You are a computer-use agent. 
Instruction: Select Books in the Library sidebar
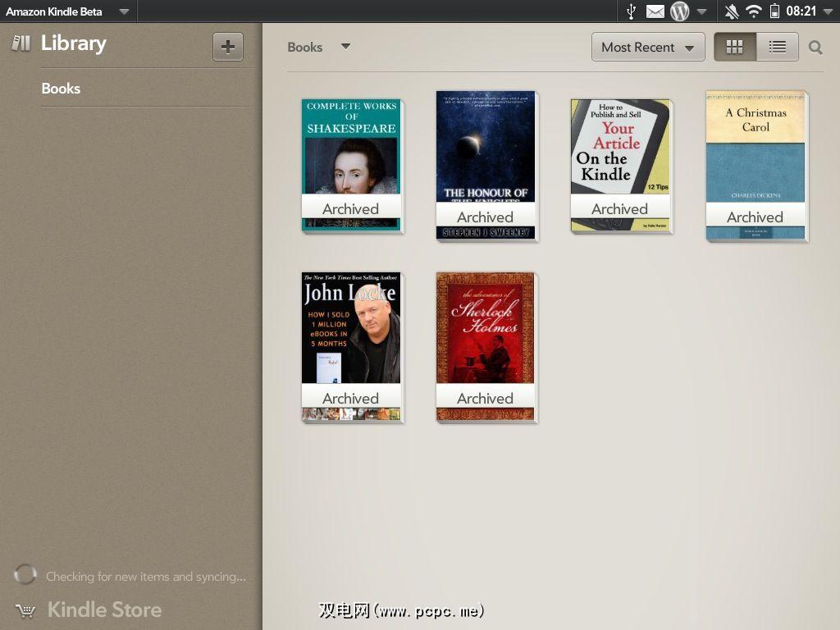(x=61, y=89)
